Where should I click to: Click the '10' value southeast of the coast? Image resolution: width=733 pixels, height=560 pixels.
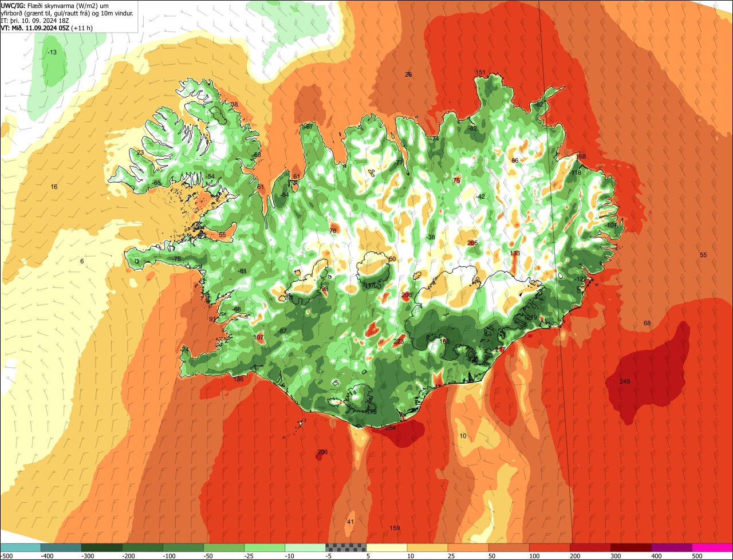[x=463, y=436]
